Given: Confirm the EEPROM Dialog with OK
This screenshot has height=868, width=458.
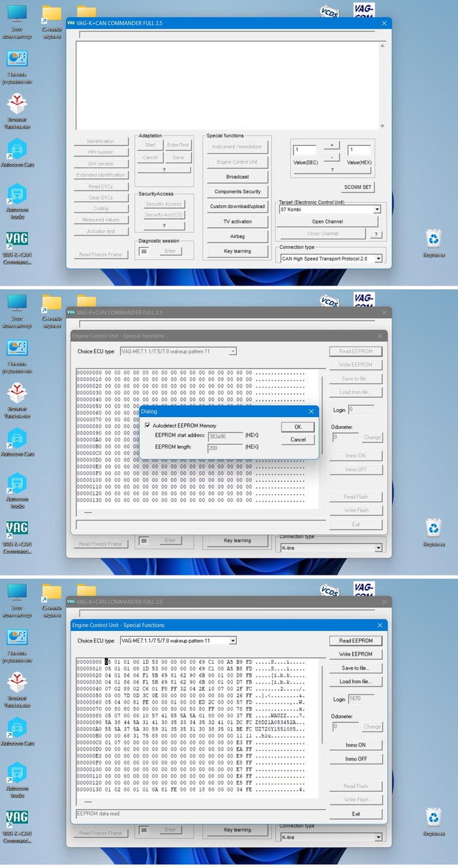Looking at the screenshot, I should point(298,427).
